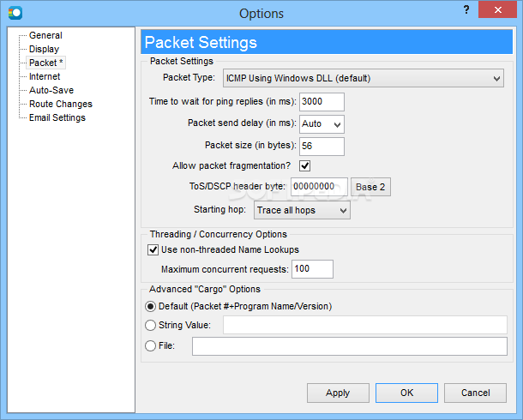Select Auto-Save in the sidebar tree
This screenshot has width=523, height=420.
(x=51, y=90)
